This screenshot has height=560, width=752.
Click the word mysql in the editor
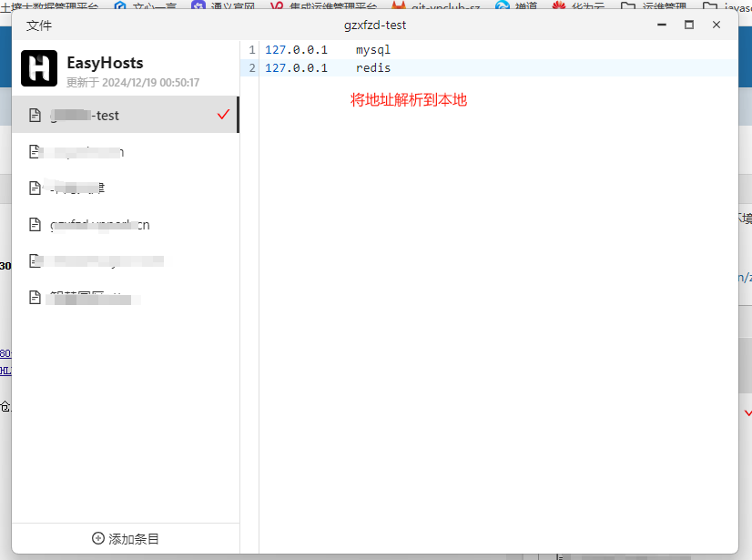pyautogui.click(x=373, y=50)
